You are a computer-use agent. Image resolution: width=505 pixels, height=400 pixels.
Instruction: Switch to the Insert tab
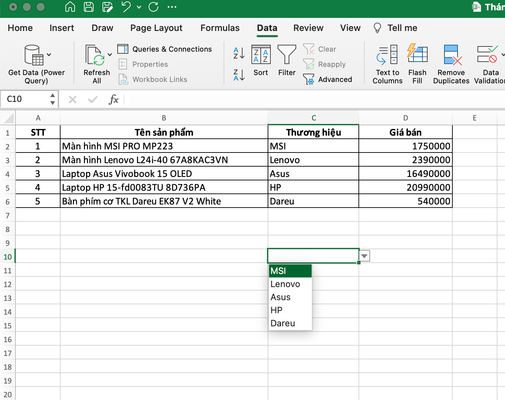62,28
